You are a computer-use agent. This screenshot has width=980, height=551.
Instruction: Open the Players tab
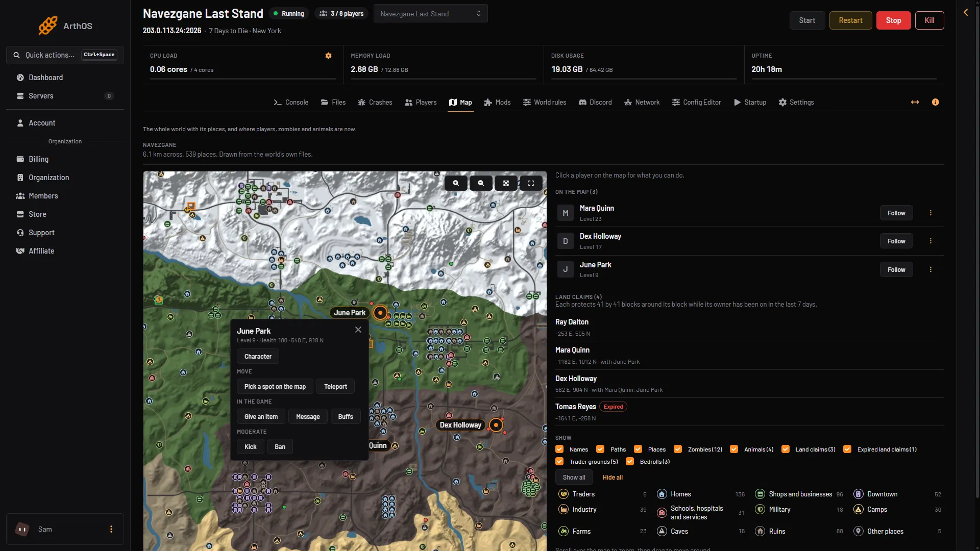[x=421, y=102]
